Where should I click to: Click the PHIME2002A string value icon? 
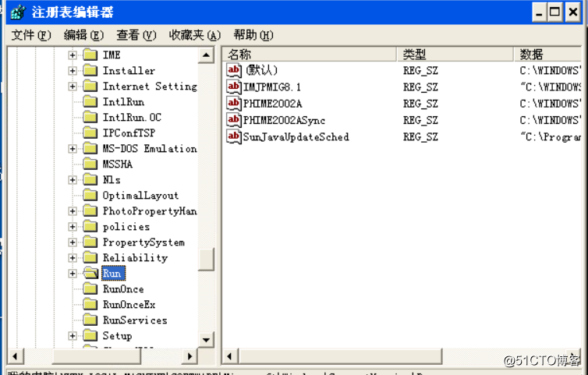[233, 103]
